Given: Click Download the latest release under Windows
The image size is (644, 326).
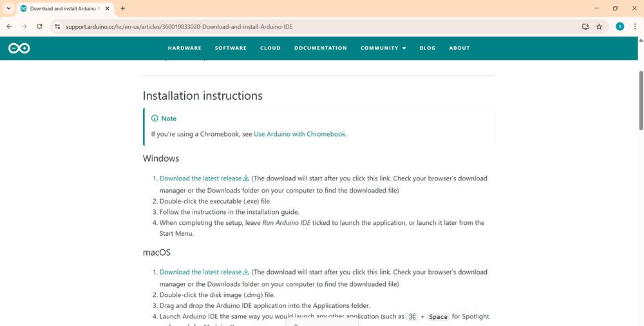Looking at the screenshot, I should click(x=200, y=178).
